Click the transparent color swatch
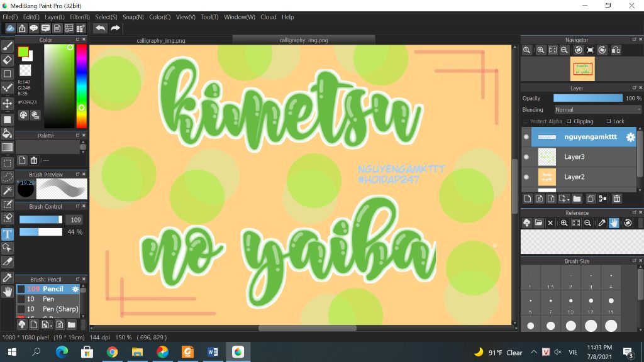Screen dimensions: 644x362 pos(25,70)
